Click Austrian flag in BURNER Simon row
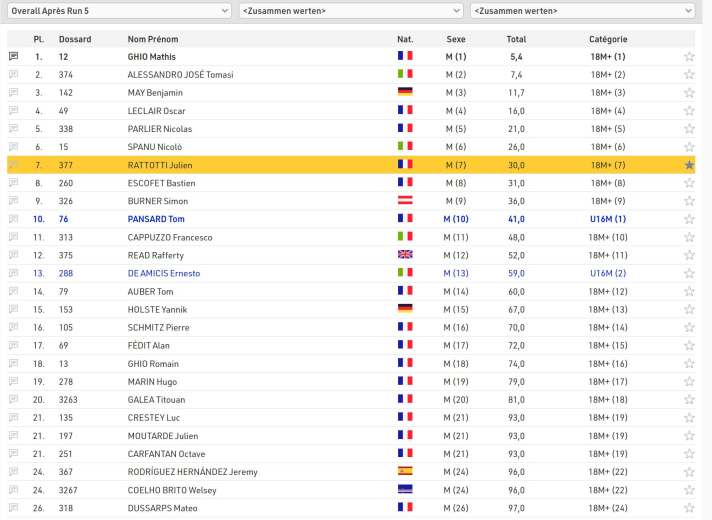This screenshot has height=520, width=712. click(x=405, y=200)
